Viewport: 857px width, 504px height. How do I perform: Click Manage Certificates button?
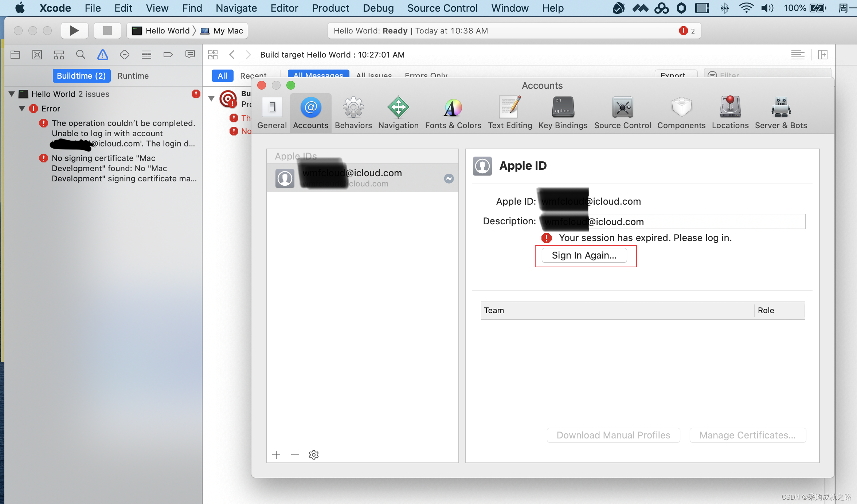tap(748, 435)
